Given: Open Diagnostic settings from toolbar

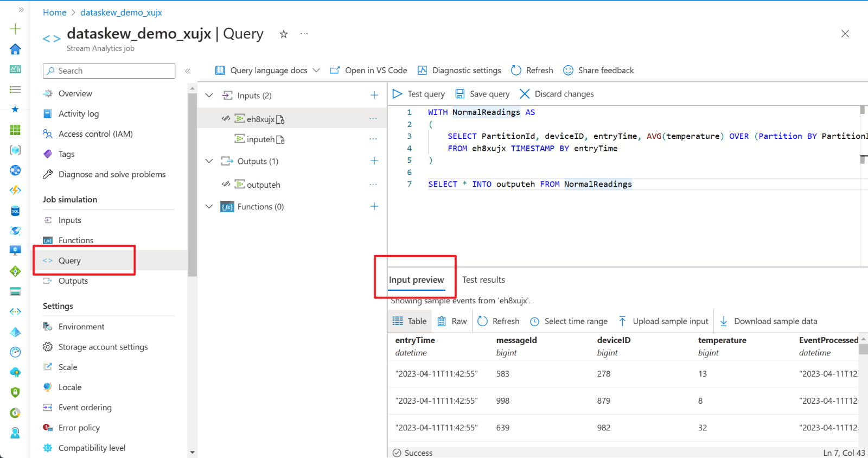Looking at the screenshot, I should (x=459, y=71).
